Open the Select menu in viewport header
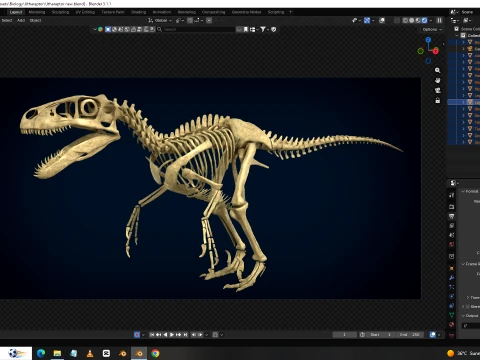Screen dimensions: 480x360 [x=7, y=20]
